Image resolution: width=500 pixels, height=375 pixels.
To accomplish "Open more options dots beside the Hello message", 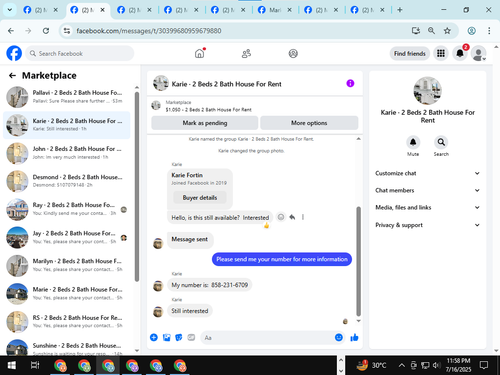I will 303,217.
